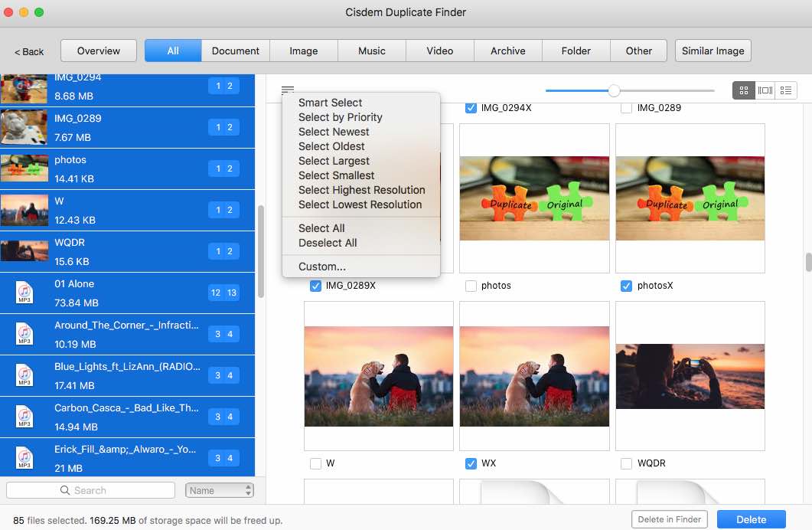The width and height of the screenshot is (812, 530).
Task: Open IMG_0289 sidebar thumbnail
Action: click(x=24, y=127)
